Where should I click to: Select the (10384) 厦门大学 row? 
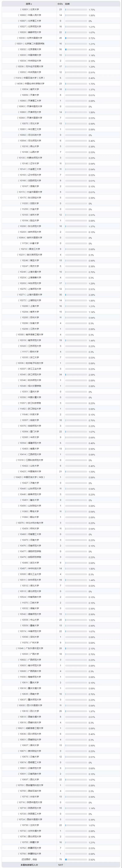(61, 432)
